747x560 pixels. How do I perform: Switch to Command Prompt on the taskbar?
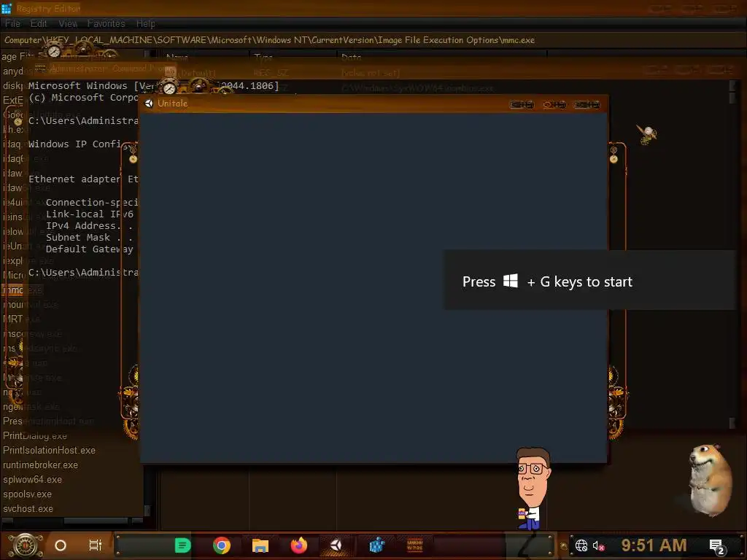click(415, 545)
